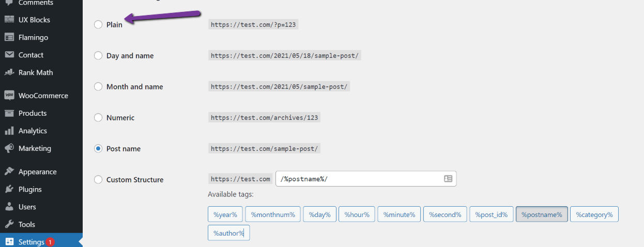
Task: Click the Marketing megaphone icon
Action: click(9, 148)
